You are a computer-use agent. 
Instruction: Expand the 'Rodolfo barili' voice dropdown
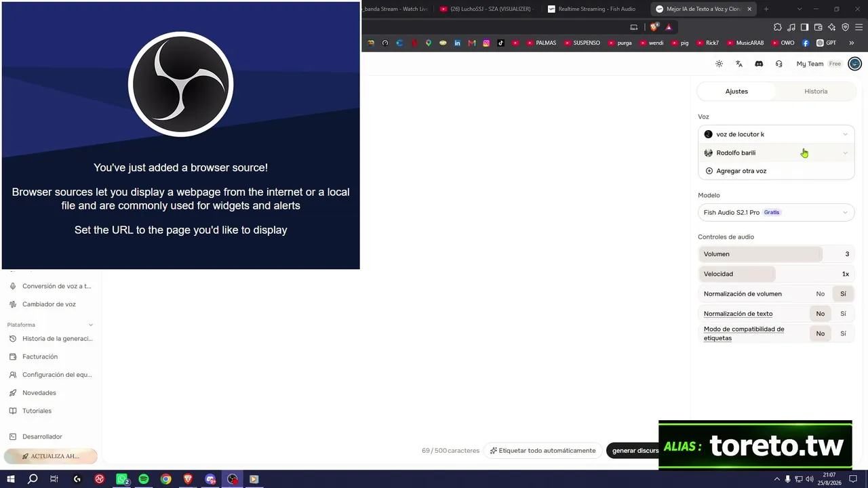point(776,152)
